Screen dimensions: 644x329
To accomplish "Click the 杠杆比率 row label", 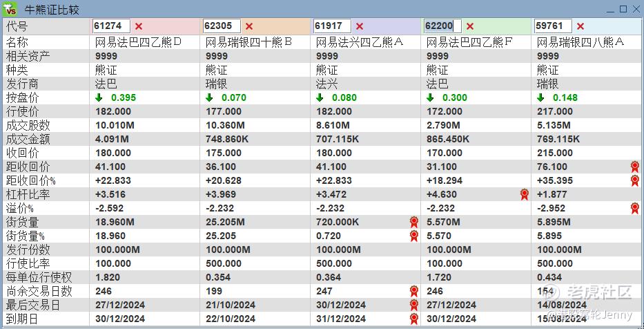I will (x=28, y=194).
